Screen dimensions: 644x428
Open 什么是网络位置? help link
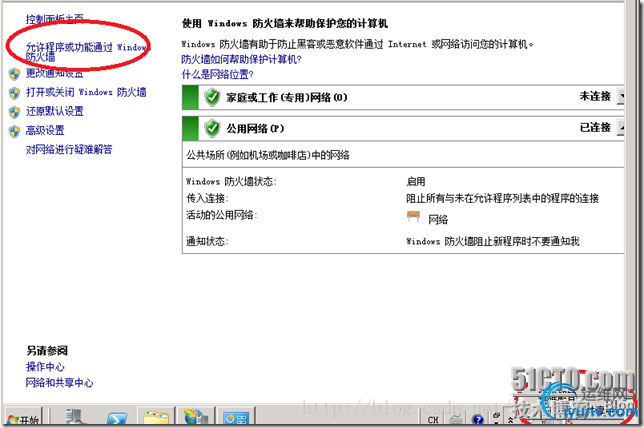coord(218,74)
